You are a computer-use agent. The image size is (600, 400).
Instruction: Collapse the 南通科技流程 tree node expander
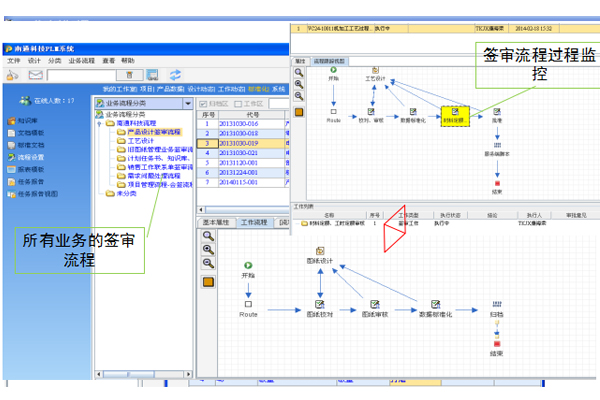click(x=99, y=124)
